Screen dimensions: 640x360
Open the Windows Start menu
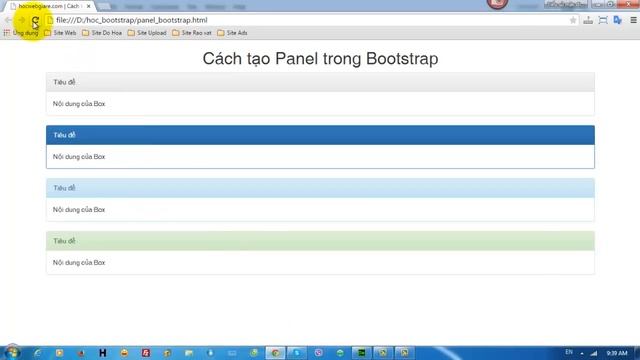pos(12,353)
